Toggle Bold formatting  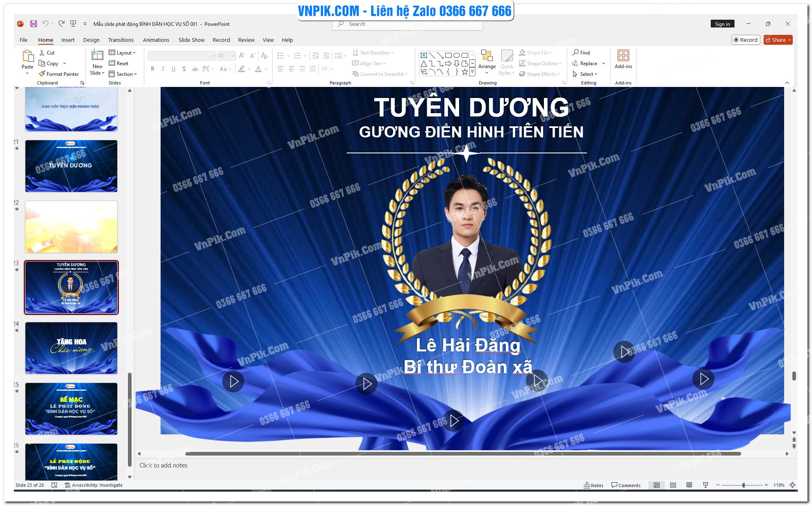coord(152,68)
